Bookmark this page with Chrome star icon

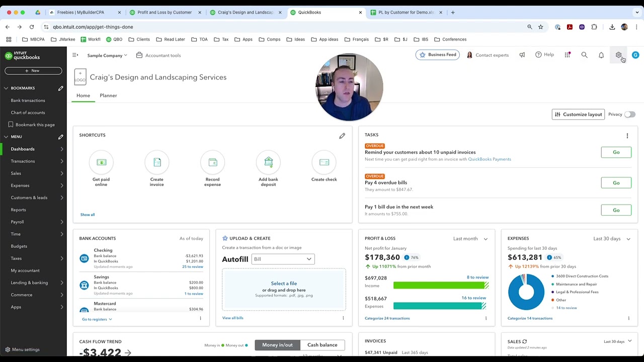pyautogui.click(x=540, y=27)
